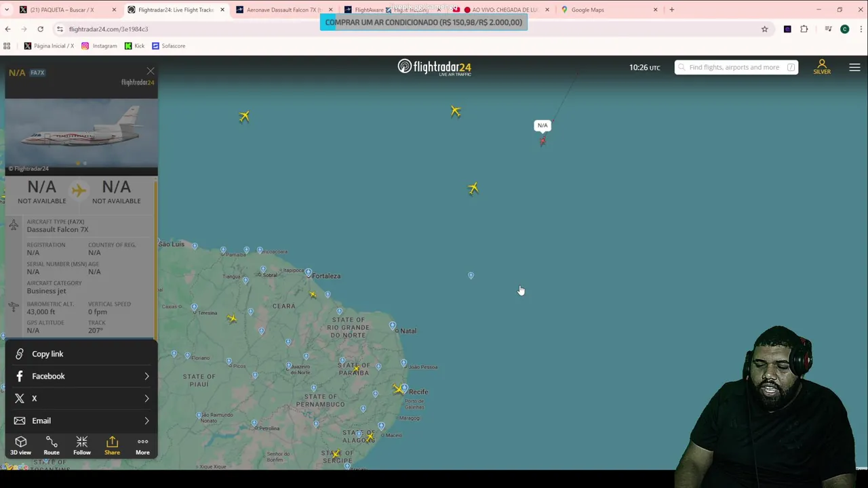Click the N/A callout label on the map
Screen dimensions: 868x488
point(542,125)
